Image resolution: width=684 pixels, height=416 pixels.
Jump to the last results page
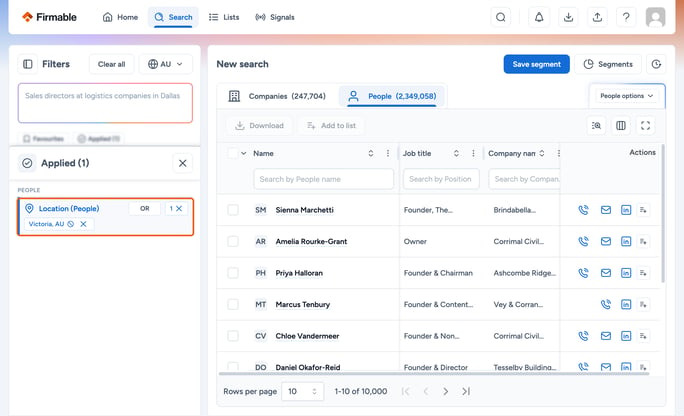465,391
